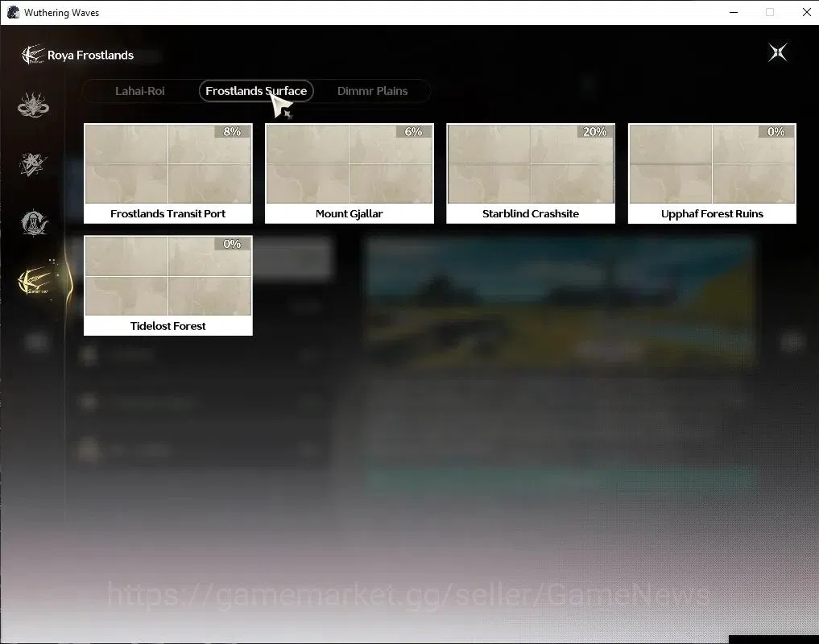Viewport: 819px width, 644px height.
Task: Click the 8% progress on Frostlands Transit Port
Action: pos(232,132)
